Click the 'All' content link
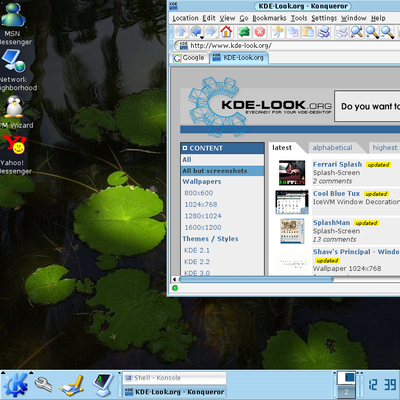The image size is (400, 400). [187, 160]
